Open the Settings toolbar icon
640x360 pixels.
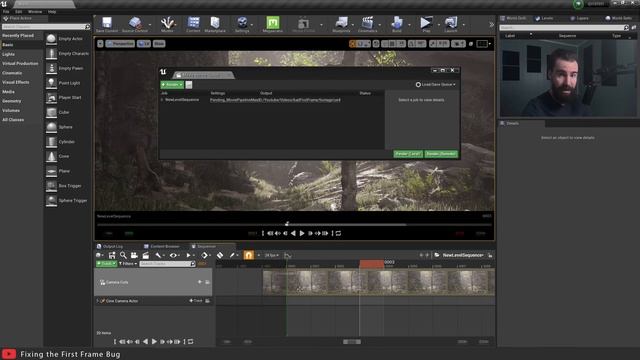[x=242, y=24]
